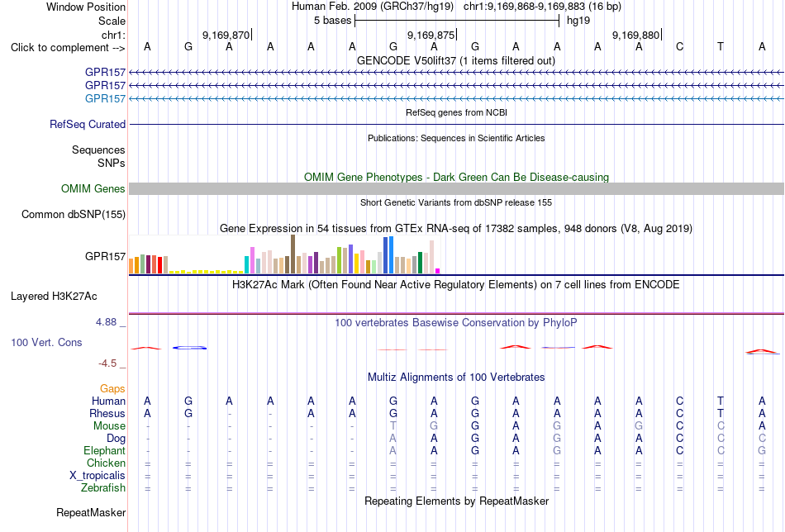Click the 9,169,870 position marker
Viewport: 785px width, 532px height.
click(226, 35)
